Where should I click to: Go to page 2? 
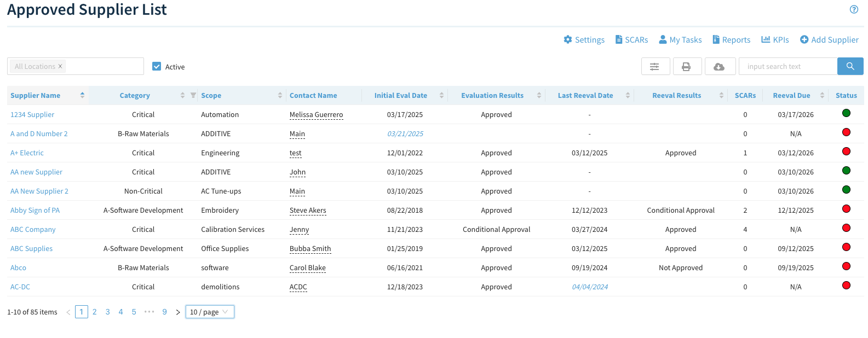[95, 312]
